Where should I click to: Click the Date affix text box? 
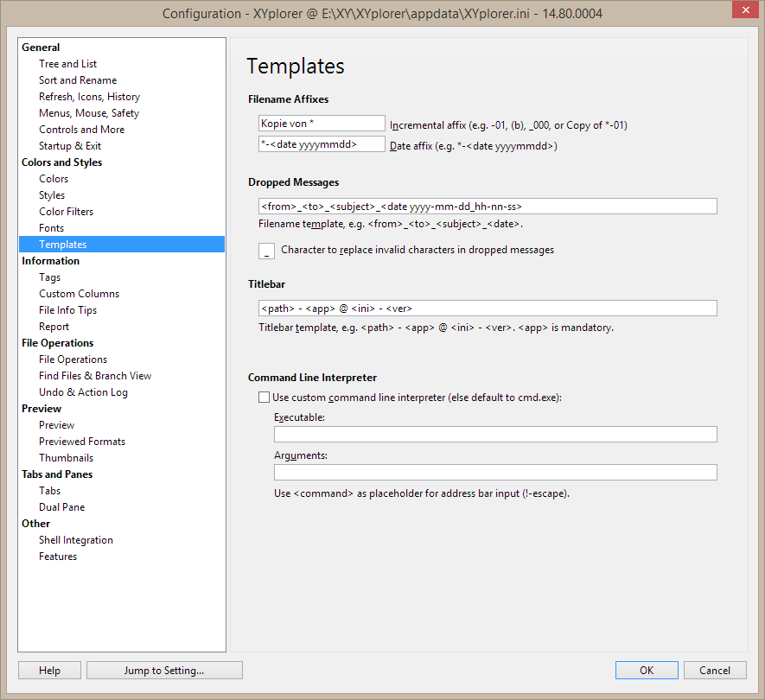(321, 144)
